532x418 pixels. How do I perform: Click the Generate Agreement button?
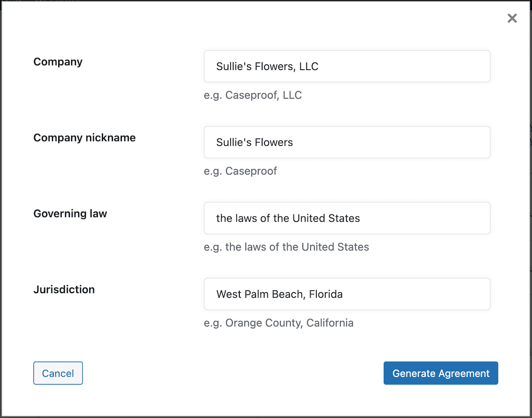[440, 373]
